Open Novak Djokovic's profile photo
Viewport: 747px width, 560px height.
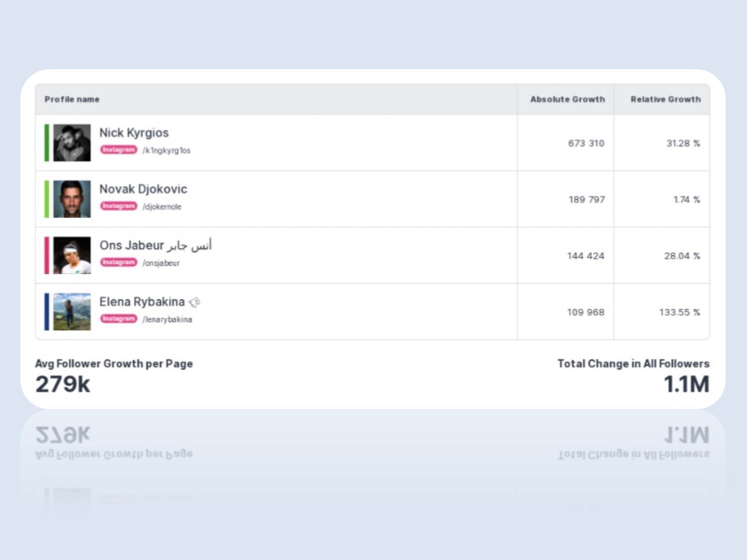(72, 199)
